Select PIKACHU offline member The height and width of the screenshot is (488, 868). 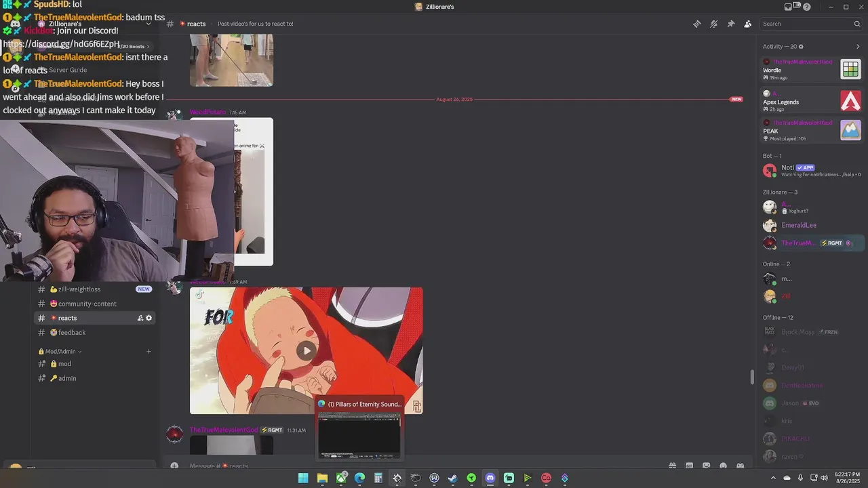click(812, 439)
